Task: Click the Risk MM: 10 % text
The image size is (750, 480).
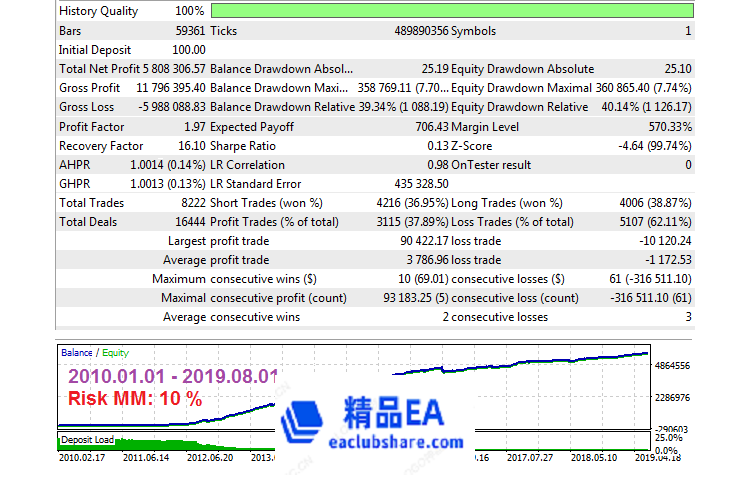Action: (135, 399)
